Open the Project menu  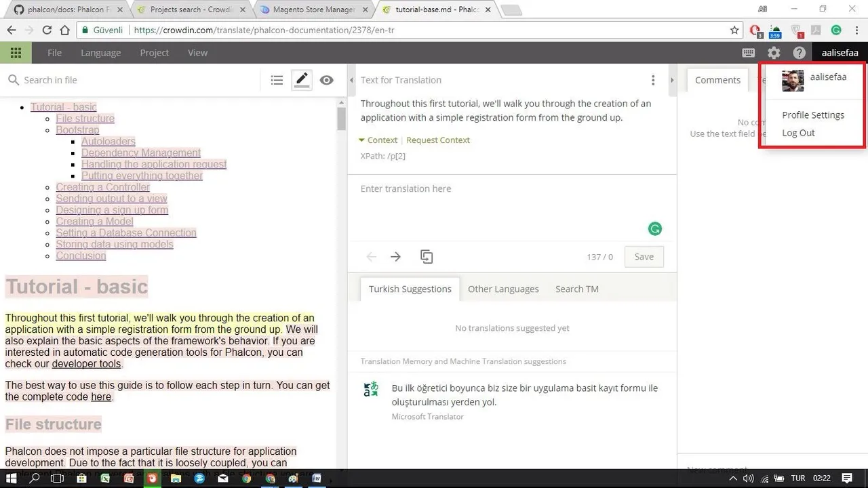155,53
